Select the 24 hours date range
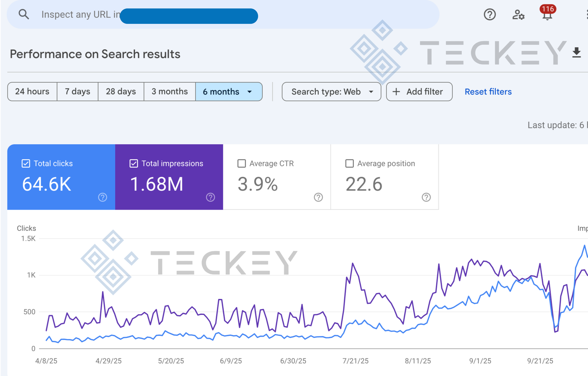This screenshot has width=588, height=376. [32, 92]
